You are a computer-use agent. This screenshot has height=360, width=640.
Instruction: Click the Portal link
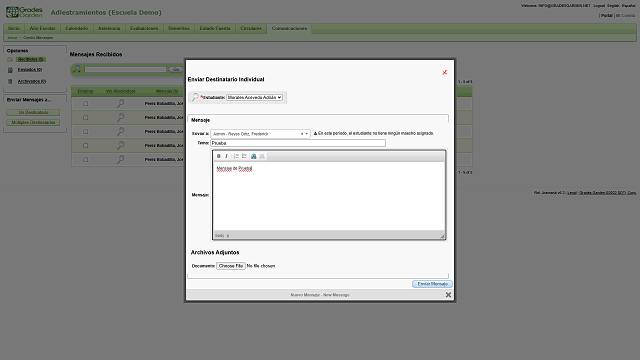tap(607, 16)
